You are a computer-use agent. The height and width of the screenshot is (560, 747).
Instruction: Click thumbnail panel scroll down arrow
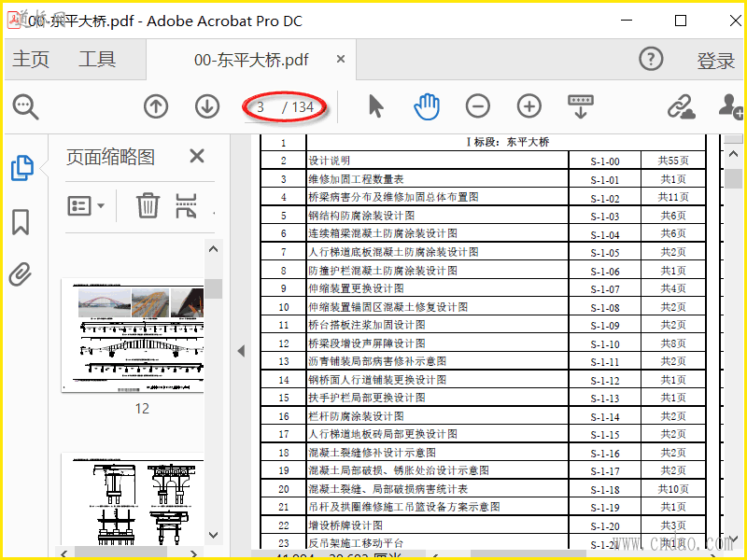coord(214,535)
